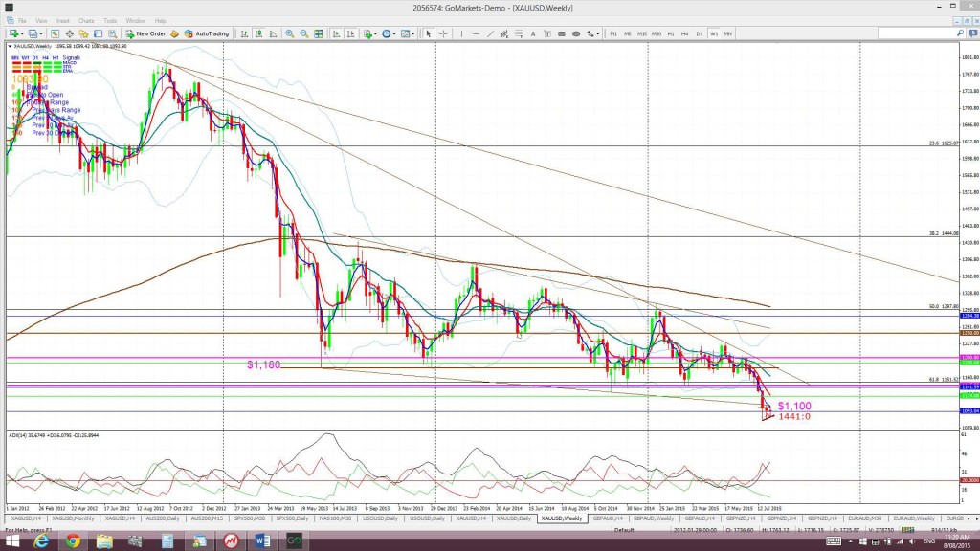Image resolution: width=980 pixels, height=551 pixels.
Task: Toggle the Terminal panel icon
Action: [99, 33]
